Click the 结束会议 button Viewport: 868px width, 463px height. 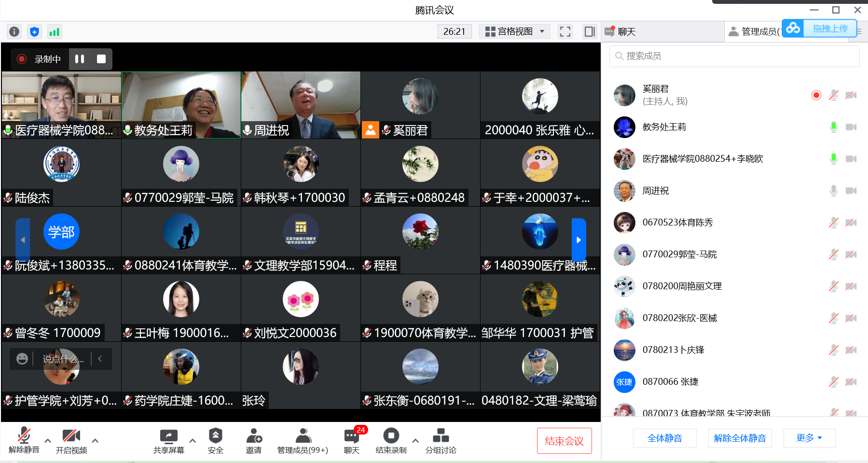point(564,441)
